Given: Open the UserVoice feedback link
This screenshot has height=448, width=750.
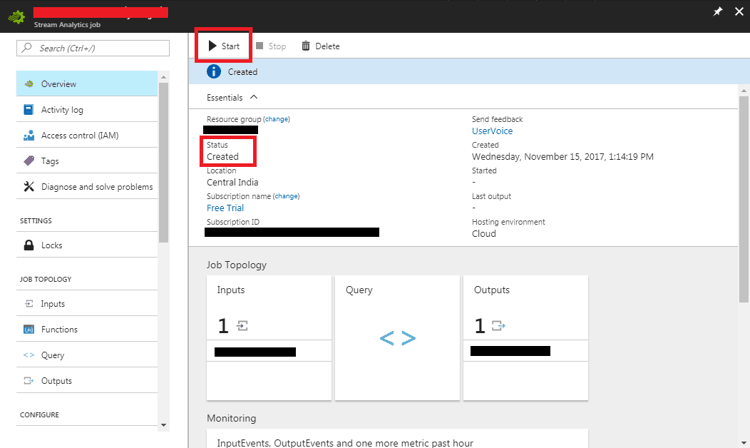Looking at the screenshot, I should (492, 131).
